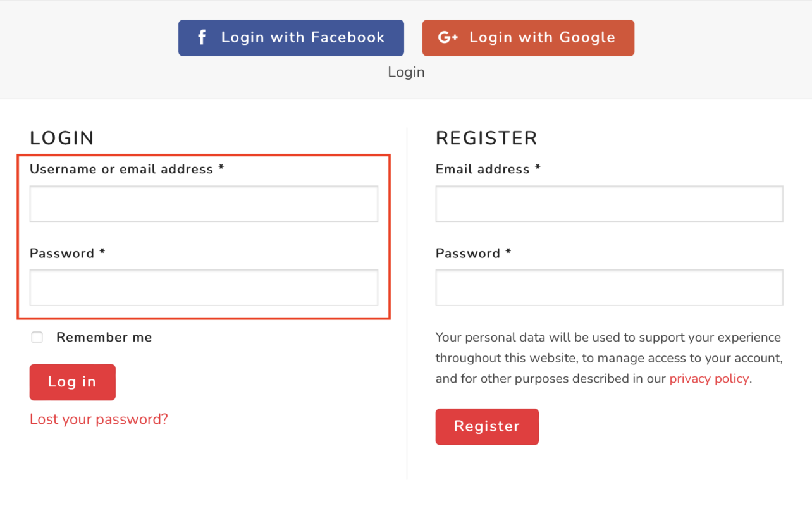The width and height of the screenshot is (812, 506).
Task: Click the Facebook "f" logo icon
Action: point(202,37)
